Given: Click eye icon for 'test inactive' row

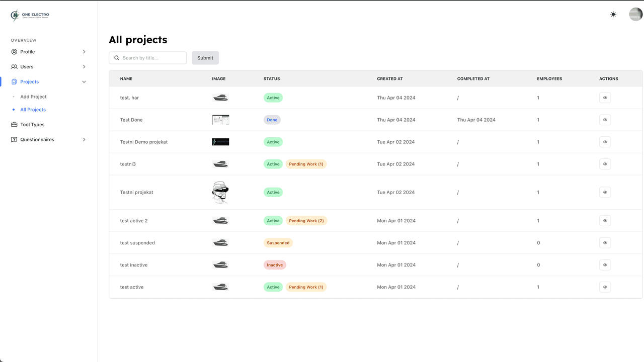Looking at the screenshot, I should pos(605,265).
